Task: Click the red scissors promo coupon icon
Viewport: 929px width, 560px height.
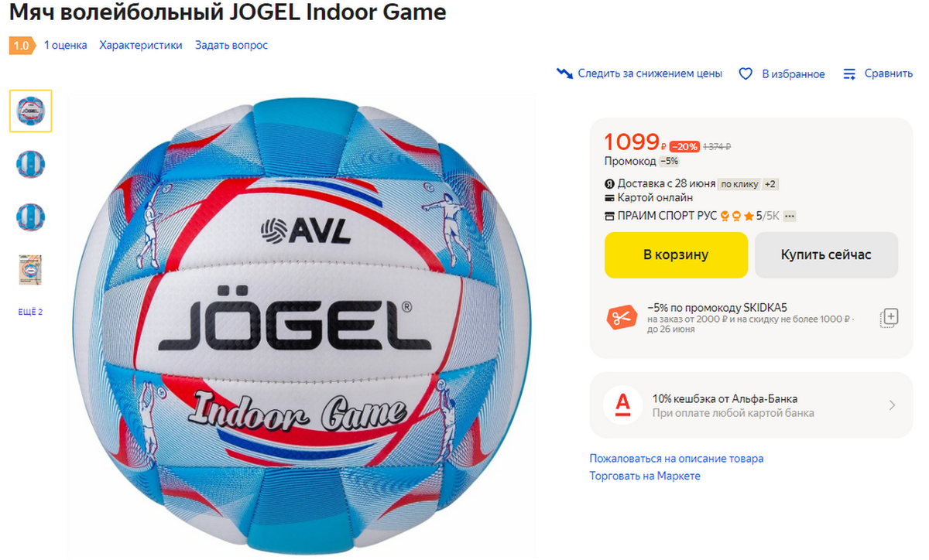Action: [x=621, y=317]
